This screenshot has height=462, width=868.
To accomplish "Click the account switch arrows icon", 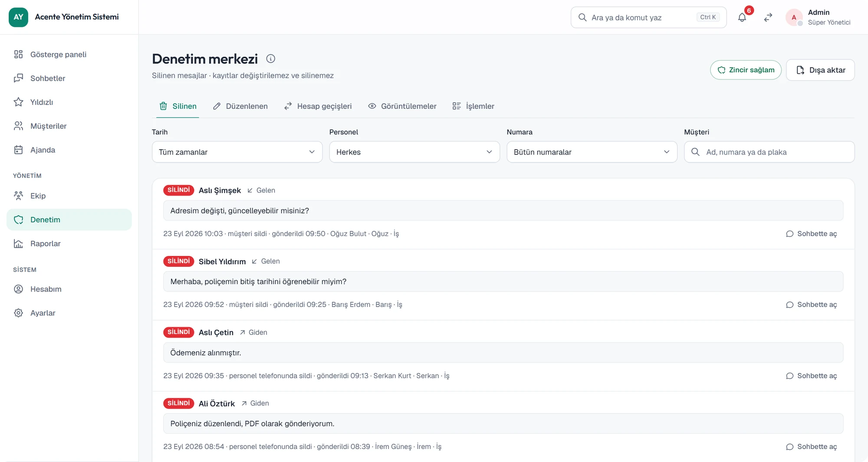I will click(x=768, y=17).
